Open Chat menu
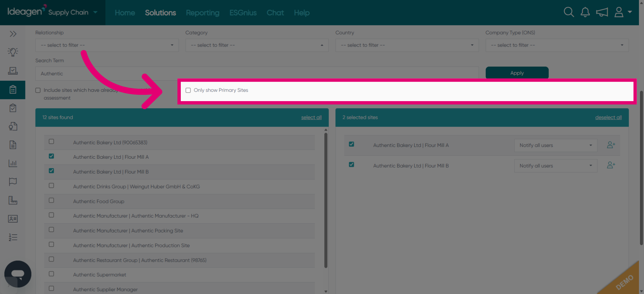 click(x=275, y=13)
